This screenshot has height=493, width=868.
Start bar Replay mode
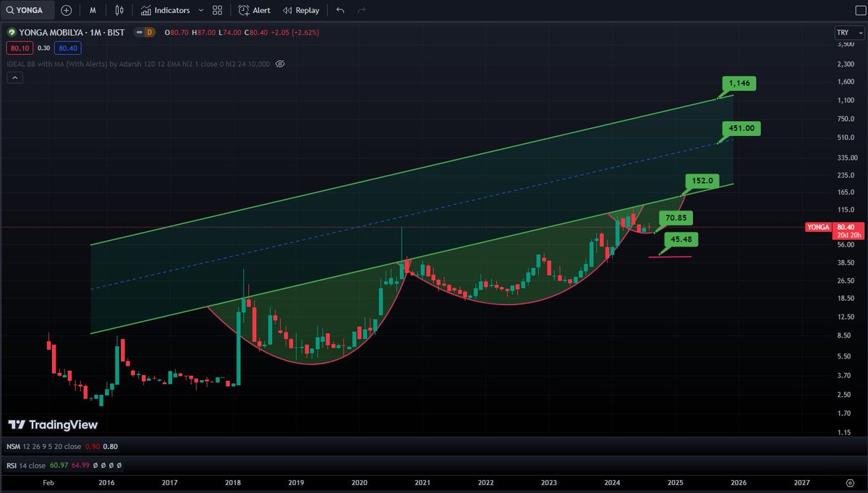301,10
